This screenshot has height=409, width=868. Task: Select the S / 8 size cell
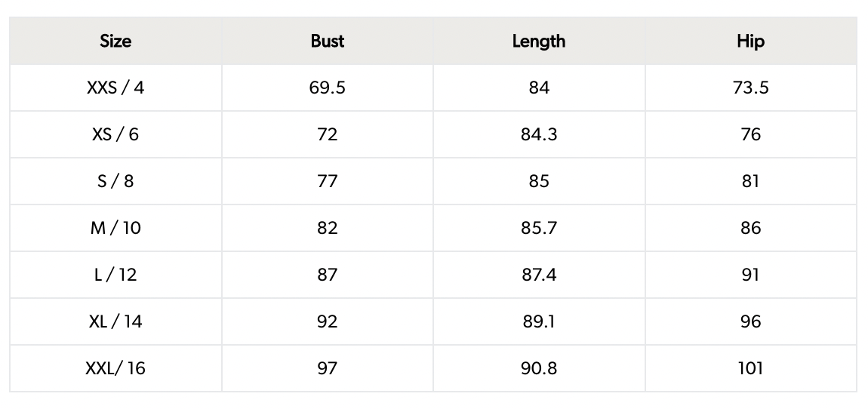[115, 181]
